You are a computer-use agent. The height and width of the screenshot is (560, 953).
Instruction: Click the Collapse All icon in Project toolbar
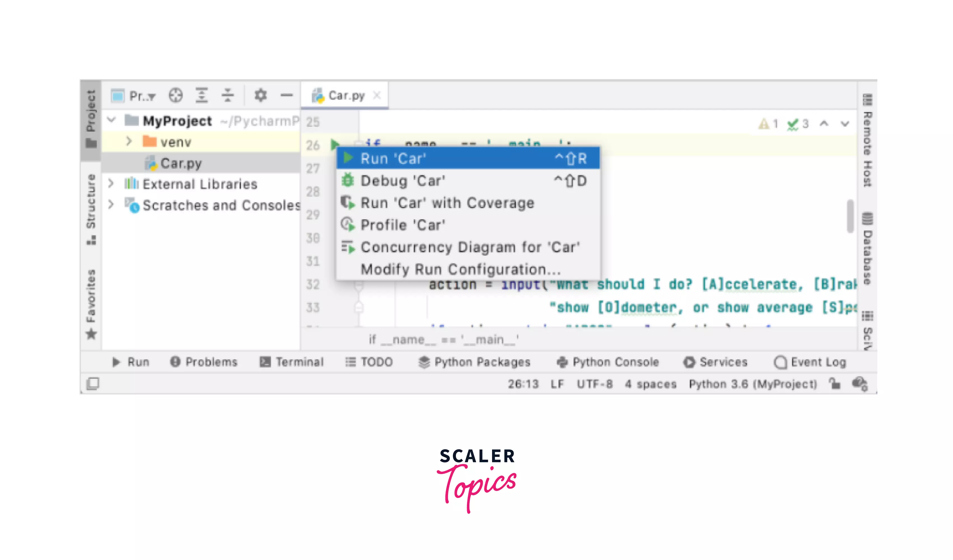pos(228,95)
